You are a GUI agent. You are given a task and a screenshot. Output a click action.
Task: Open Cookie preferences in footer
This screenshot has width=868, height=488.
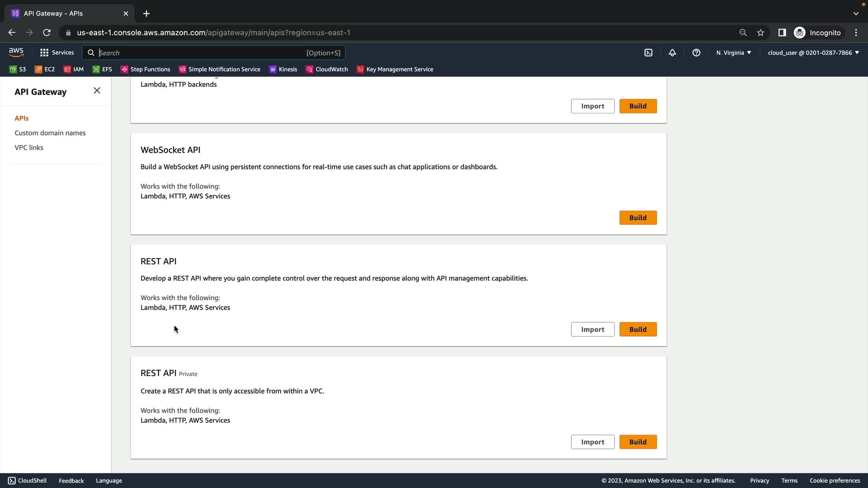[835, 480]
